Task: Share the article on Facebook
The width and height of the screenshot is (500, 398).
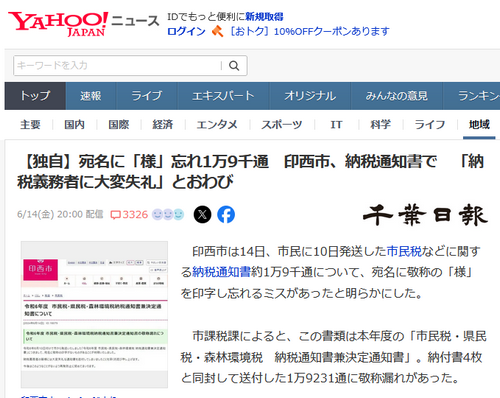Action: [x=226, y=214]
